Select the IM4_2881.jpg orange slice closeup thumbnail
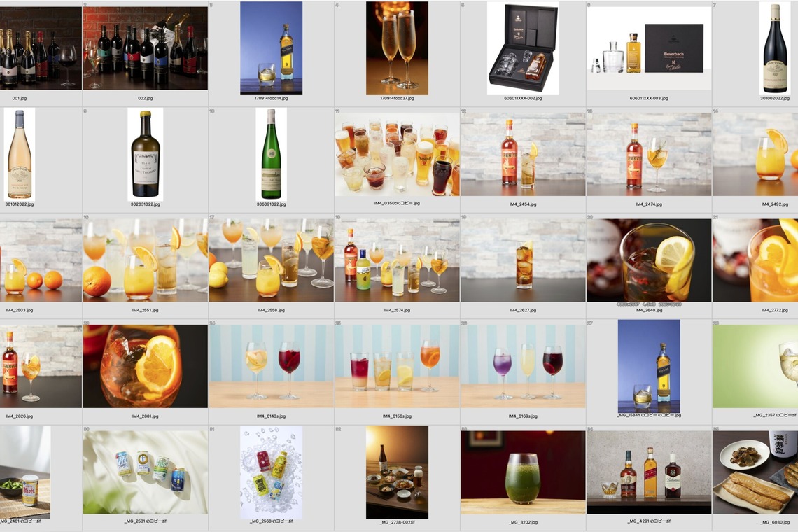 click(145, 366)
